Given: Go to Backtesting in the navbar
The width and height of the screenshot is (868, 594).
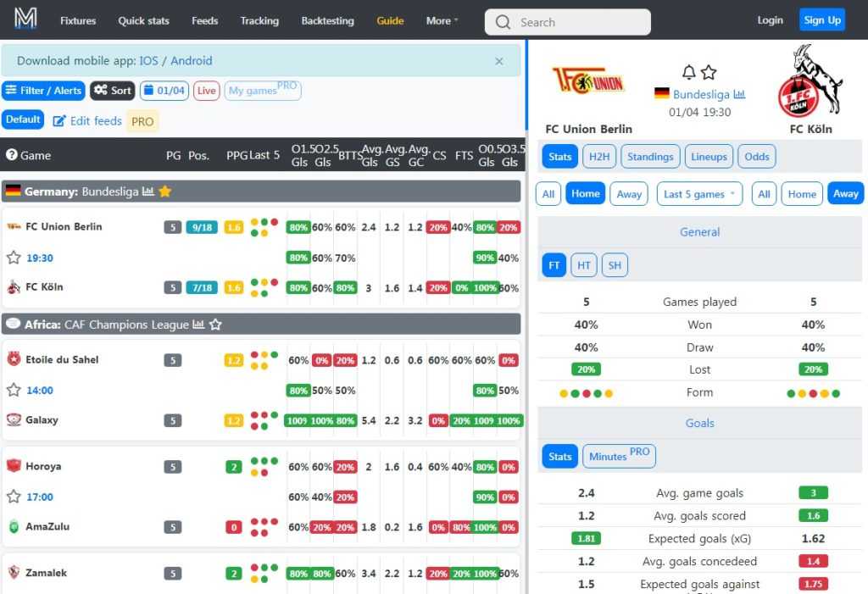Looking at the screenshot, I should pyautogui.click(x=327, y=20).
